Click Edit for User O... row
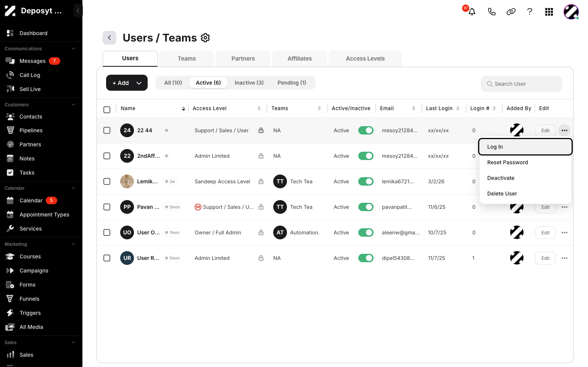588x367 pixels. tap(545, 233)
